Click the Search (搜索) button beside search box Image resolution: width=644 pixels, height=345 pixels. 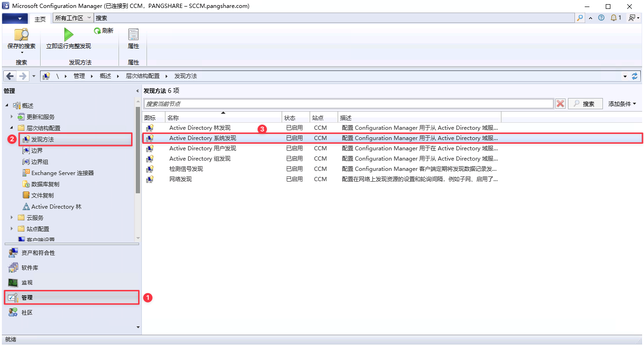coord(585,104)
